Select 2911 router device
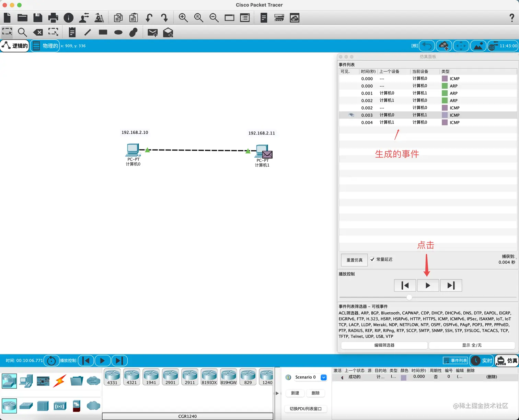The image size is (519, 420). click(x=190, y=377)
